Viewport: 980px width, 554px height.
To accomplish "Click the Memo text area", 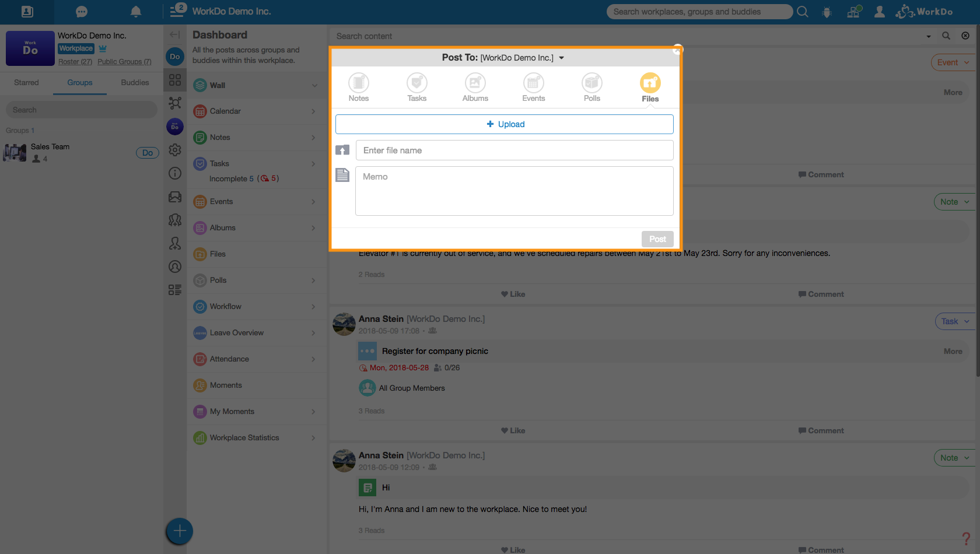I will point(514,191).
